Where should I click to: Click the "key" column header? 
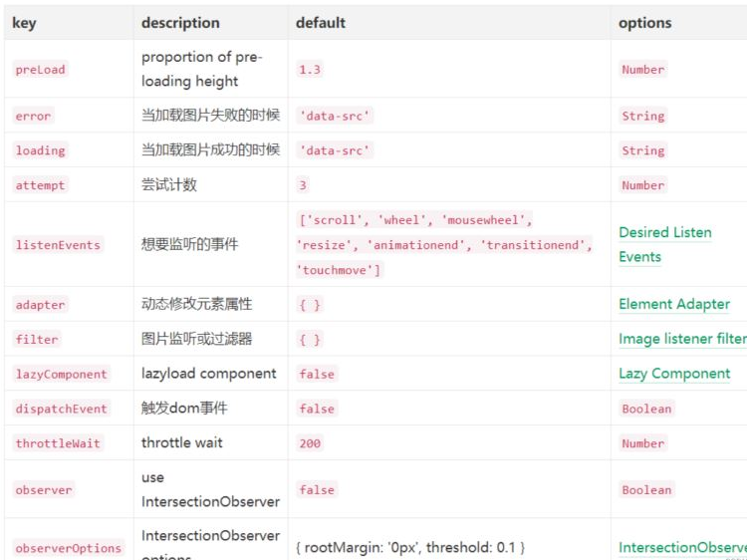pos(25,22)
